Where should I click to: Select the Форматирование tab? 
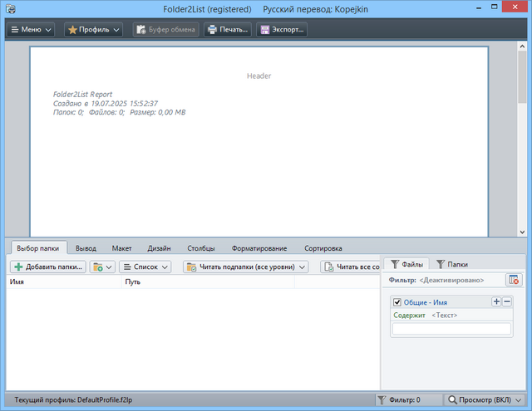click(x=259, y=248)
